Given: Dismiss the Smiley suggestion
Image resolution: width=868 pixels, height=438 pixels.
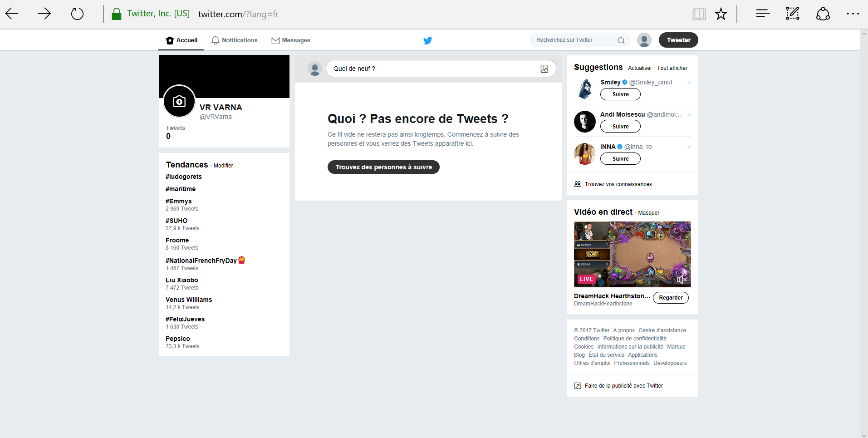Looking at the screenshot, I should 689,82.
